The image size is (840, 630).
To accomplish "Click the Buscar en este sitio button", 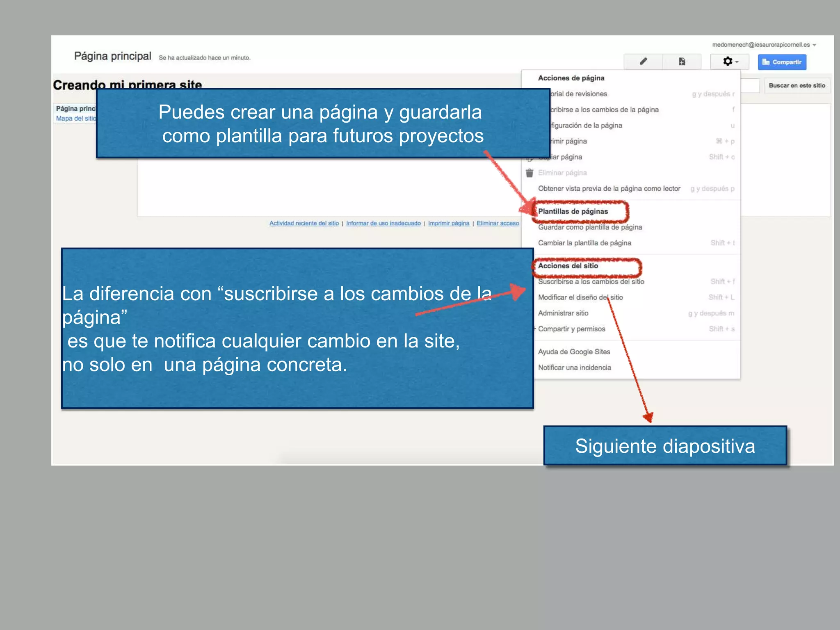I will click(797, 86).
